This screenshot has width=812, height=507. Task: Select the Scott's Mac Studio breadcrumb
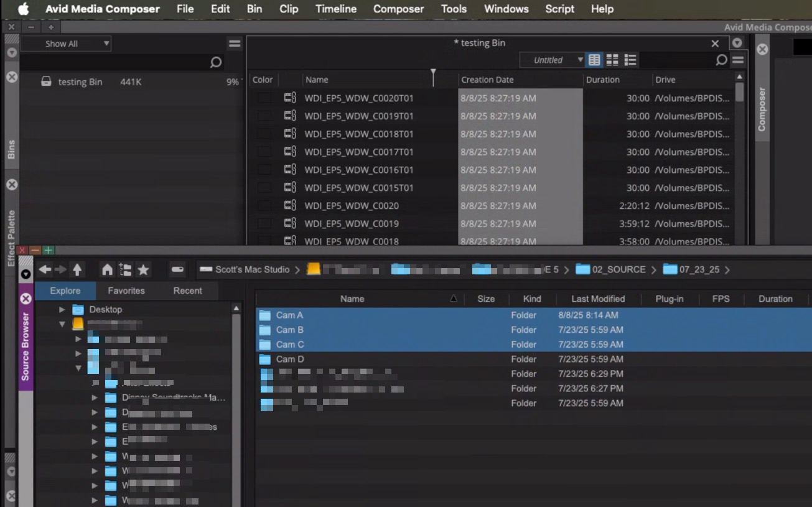tap(245, 269)
